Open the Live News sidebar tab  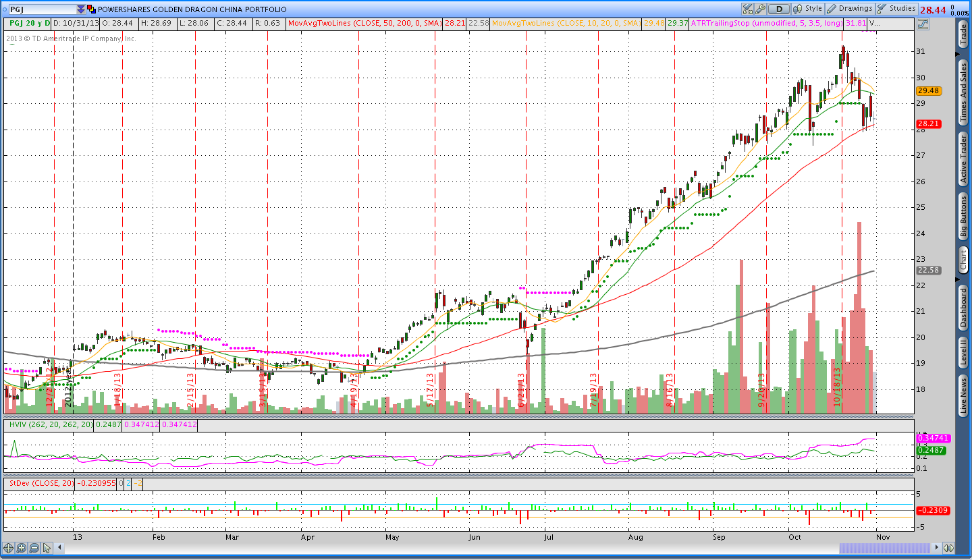[963, 397]
